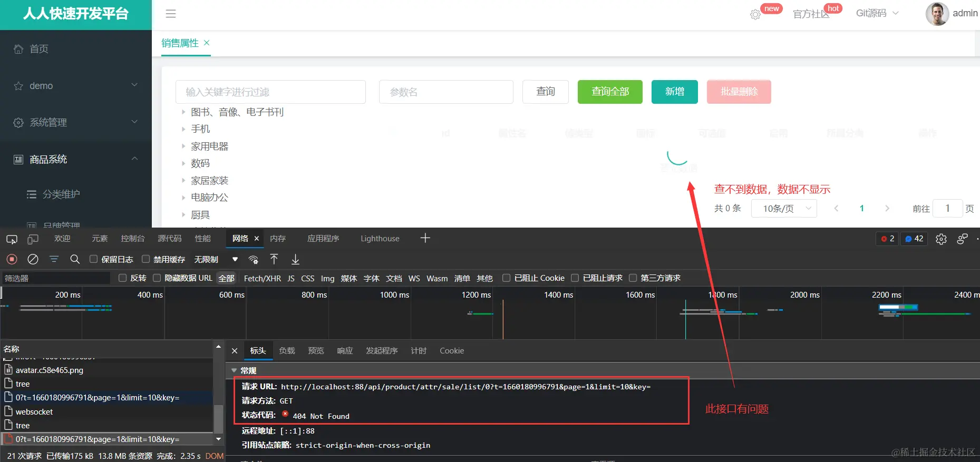
Task: Toggle the network filter funnel icon
Action: click(54, 259)
